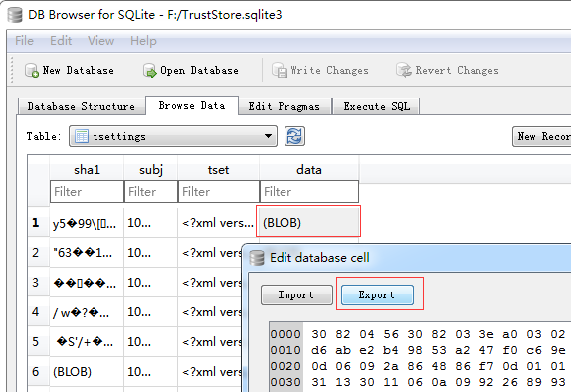Open the View menu

tap(100, 41)
